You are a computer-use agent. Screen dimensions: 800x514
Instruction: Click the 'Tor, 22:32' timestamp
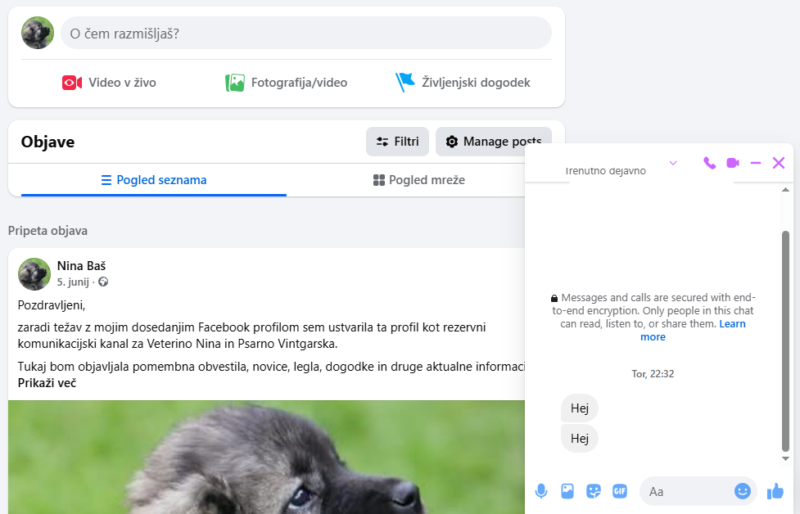pos(653,374)
